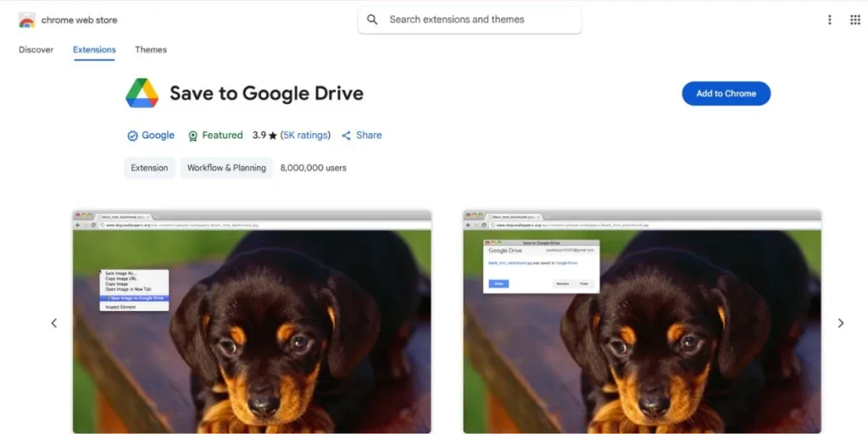Open the 5K ratings link

pyautogui.click(x=305, y=135)
